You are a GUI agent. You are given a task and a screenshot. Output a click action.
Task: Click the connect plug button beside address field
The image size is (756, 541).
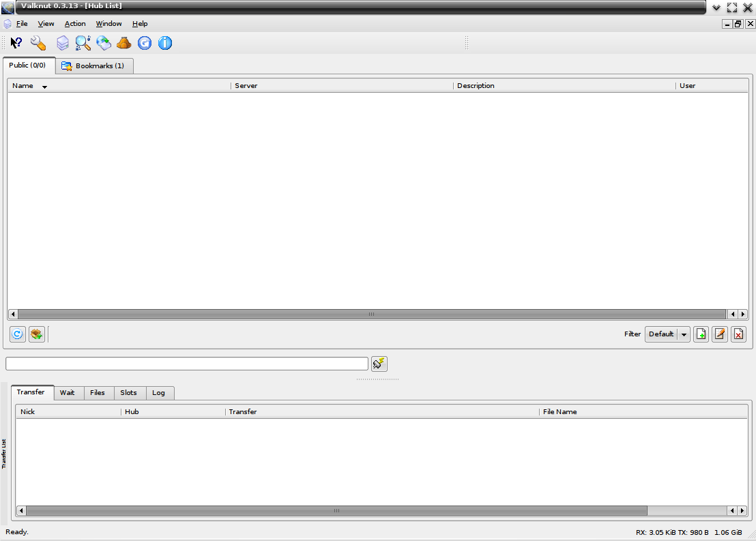click(x=379, y=364)
